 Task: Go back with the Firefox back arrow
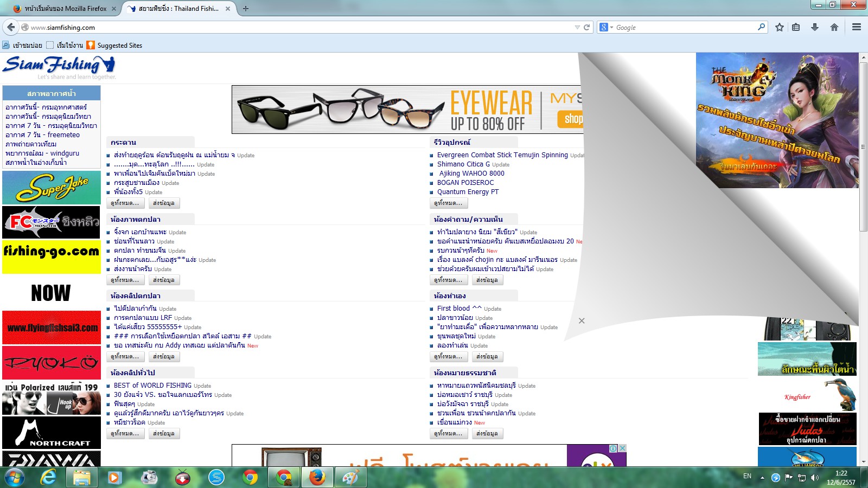tap(11, 27)
